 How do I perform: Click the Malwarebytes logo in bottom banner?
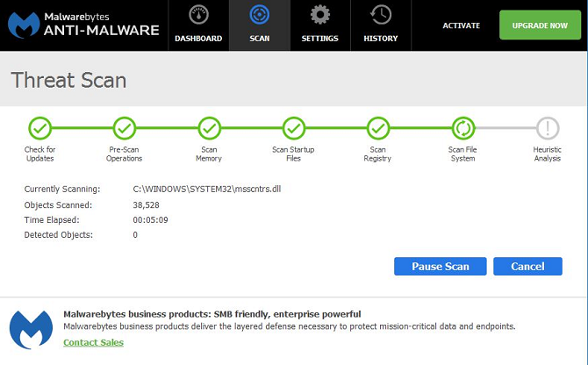pyautogui.click(x=31, y=330)
